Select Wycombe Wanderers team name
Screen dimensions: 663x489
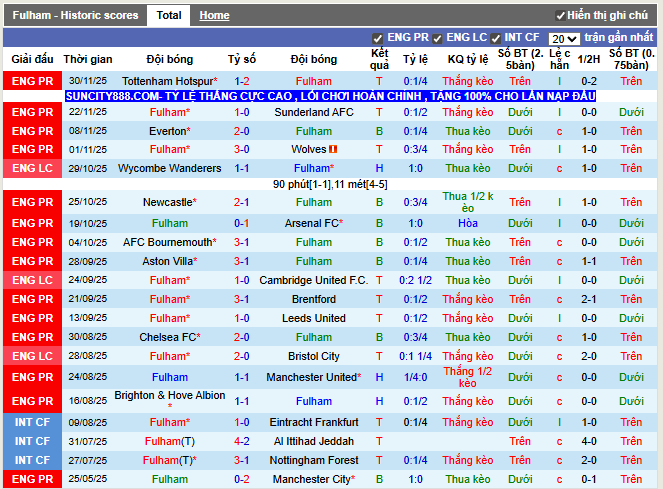coord(170,168)
